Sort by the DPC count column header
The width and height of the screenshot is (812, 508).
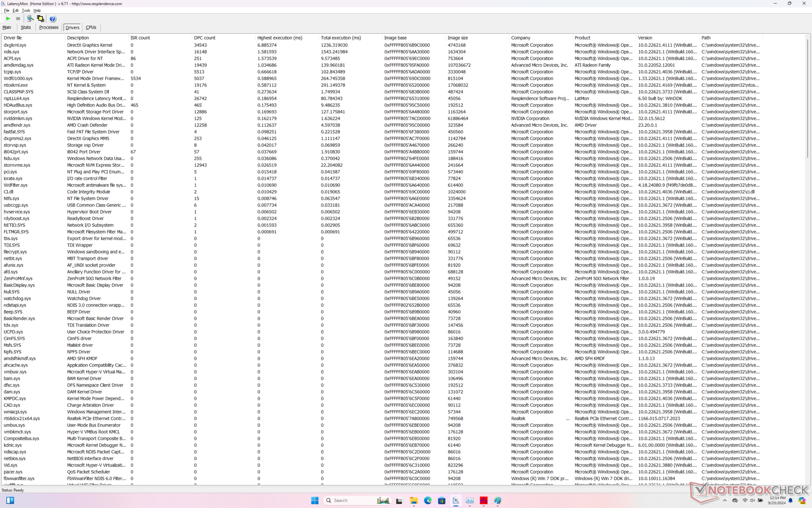click(x=205, y=38)
